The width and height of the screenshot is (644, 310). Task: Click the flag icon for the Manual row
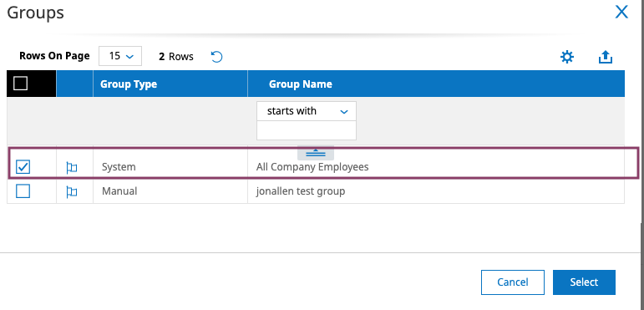tap(72, 191)
